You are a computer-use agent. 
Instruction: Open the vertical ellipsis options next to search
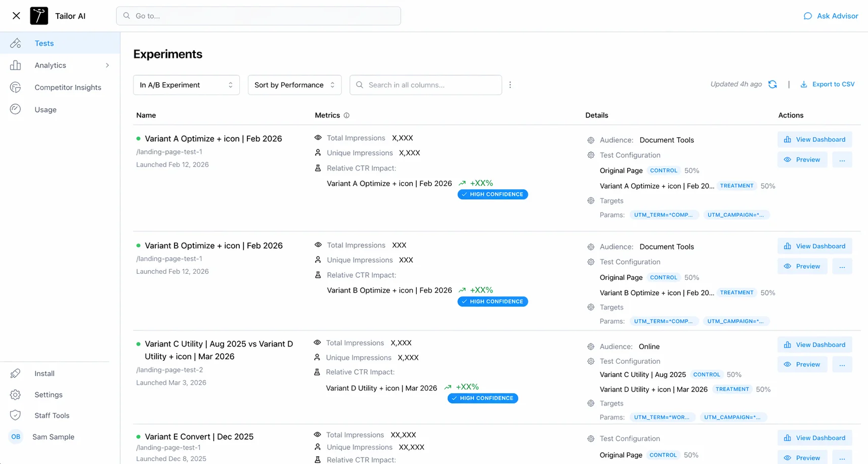(x=510, y=85)
